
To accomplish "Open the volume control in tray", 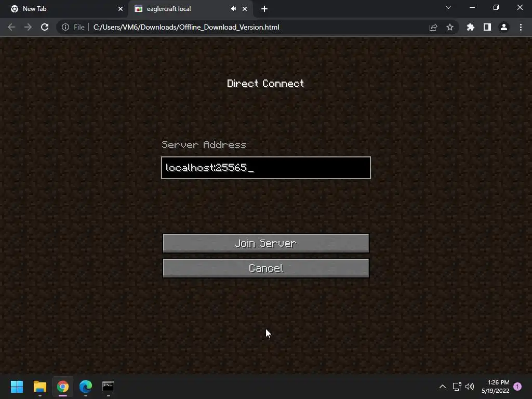I will [x=470, y=387].
